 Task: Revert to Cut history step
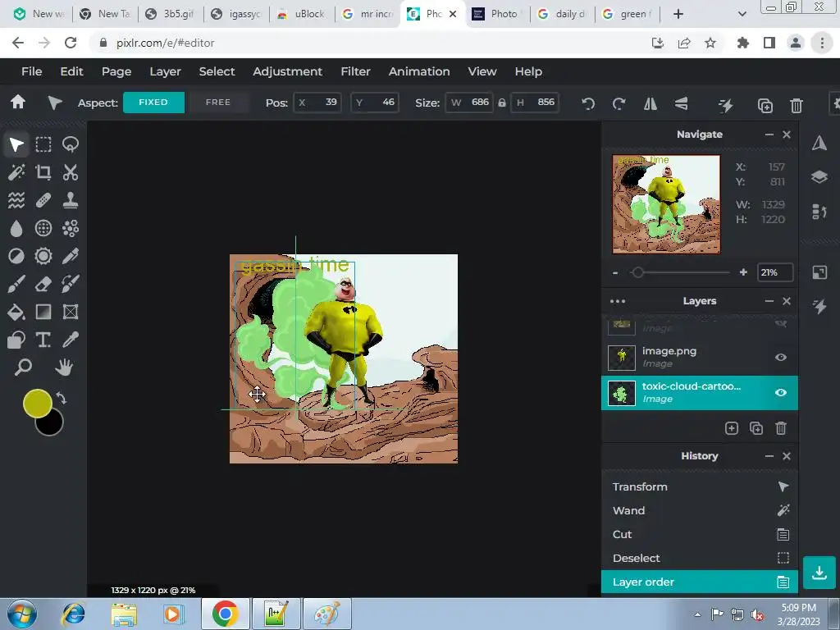click(700, 534)
